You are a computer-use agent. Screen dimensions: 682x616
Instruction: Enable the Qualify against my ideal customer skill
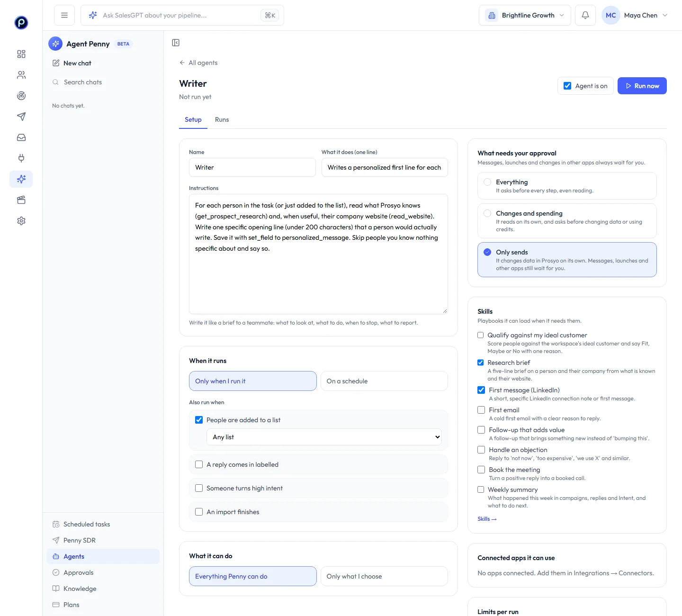tap(481, 335)
